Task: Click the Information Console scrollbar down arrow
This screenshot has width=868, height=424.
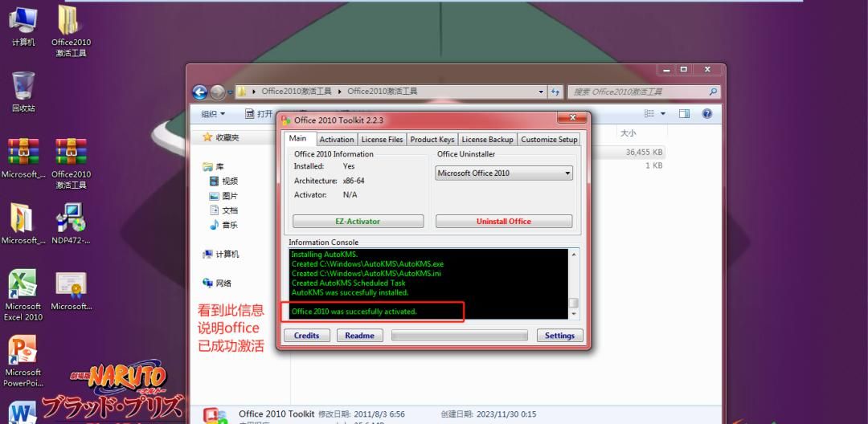Action: tap(574, 313)
